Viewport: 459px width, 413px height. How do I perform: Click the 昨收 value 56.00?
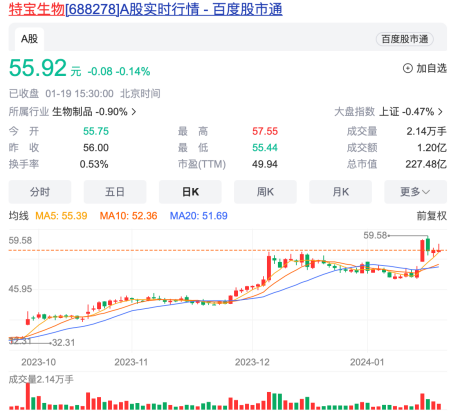coord(96,148)
